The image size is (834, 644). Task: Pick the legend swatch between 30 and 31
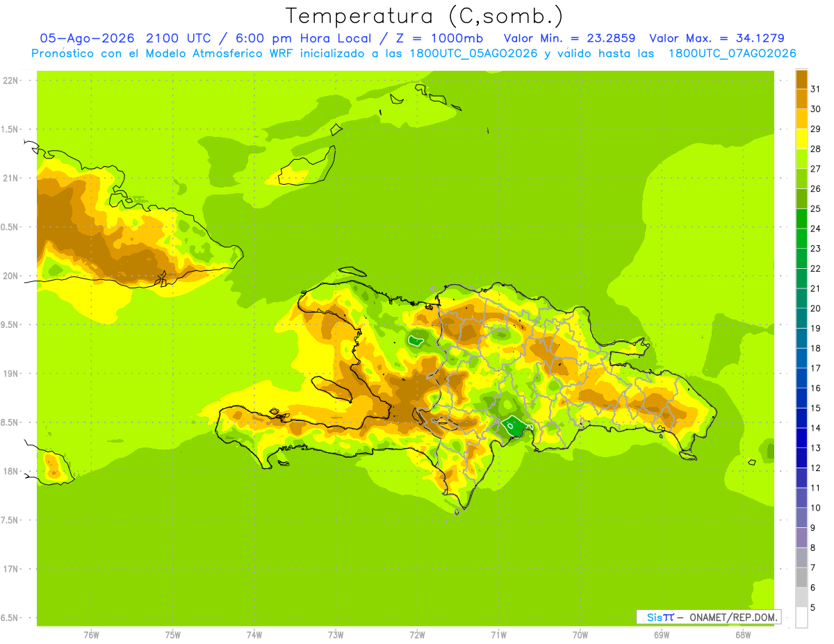[801, 99]
